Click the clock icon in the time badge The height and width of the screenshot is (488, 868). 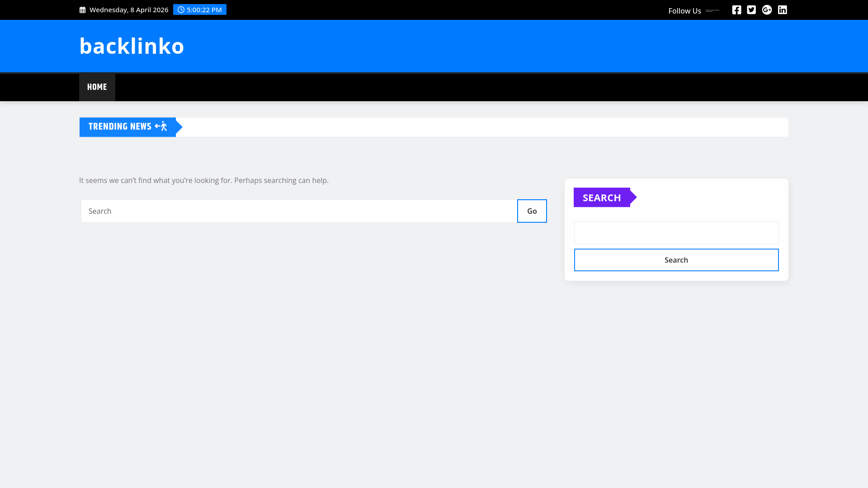coord(181,9)
